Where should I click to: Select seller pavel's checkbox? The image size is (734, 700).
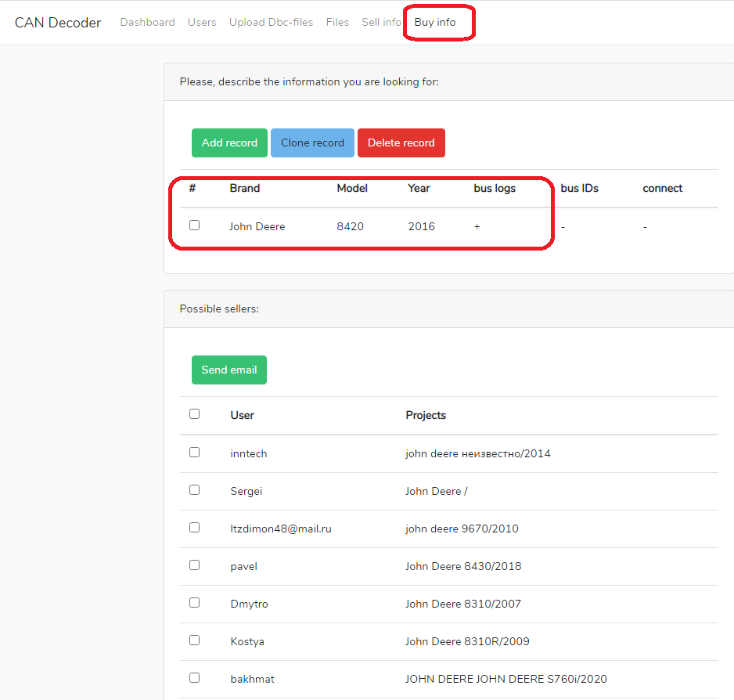195,565
